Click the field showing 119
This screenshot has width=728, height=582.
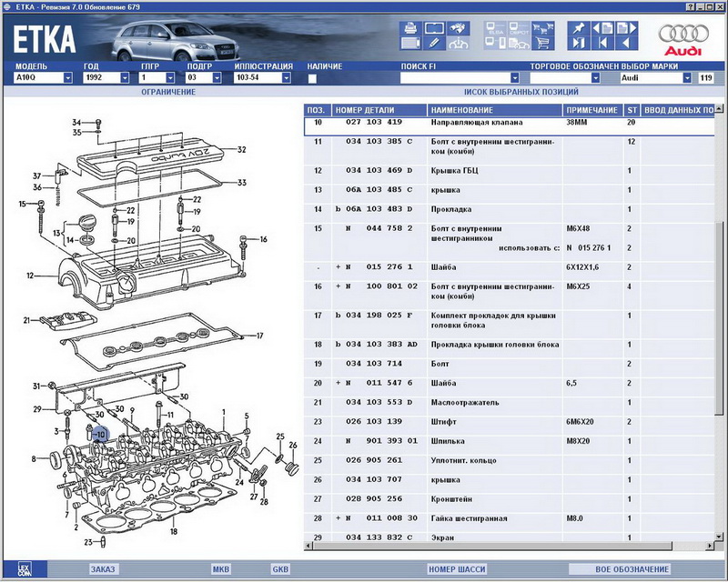706,77
